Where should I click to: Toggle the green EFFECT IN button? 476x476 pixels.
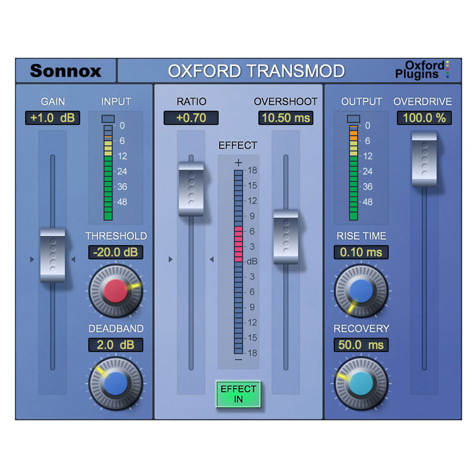coord(239,394)
